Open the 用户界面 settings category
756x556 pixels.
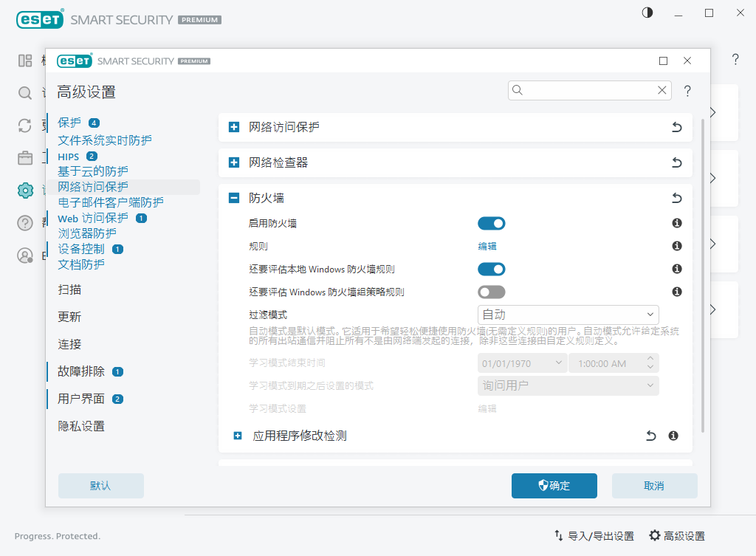point(81,399)
